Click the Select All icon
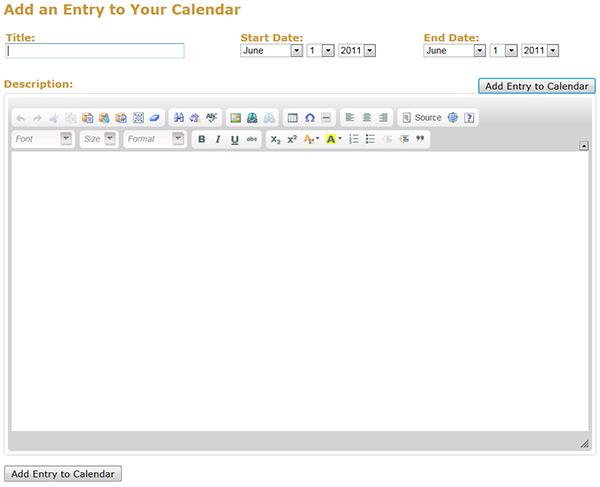Image resolution: width=600 pixels, height=487 pixels. (138, 118)
